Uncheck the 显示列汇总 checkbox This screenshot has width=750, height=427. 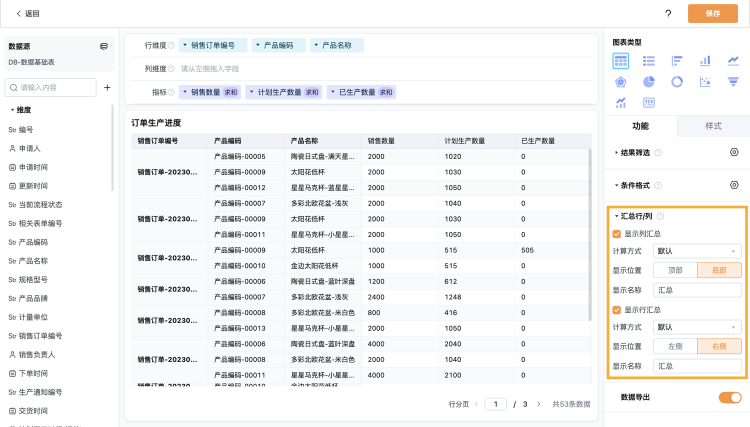(x=617, y=233)
